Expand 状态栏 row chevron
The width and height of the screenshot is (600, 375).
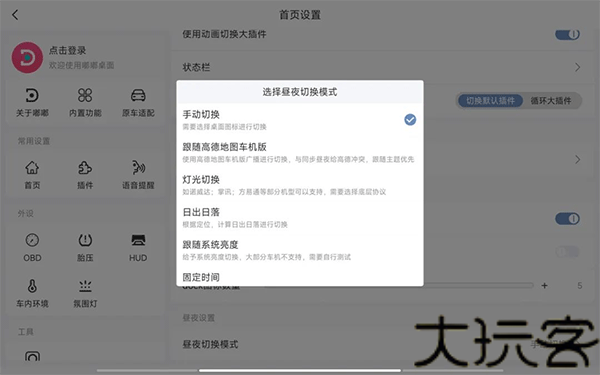[x=577, y=67]
